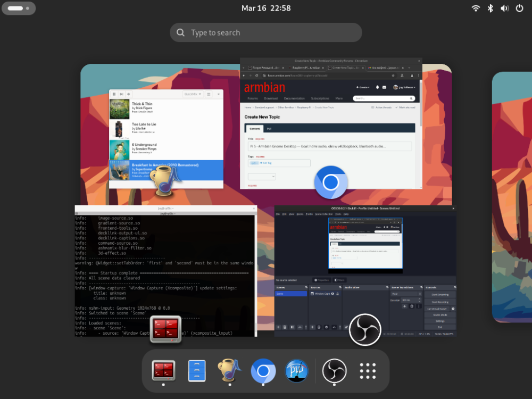532x399 pixels.
Task: Open the Wi-Fi status icon in top bar
Action: pyautogui.click(x=476, y=8)
